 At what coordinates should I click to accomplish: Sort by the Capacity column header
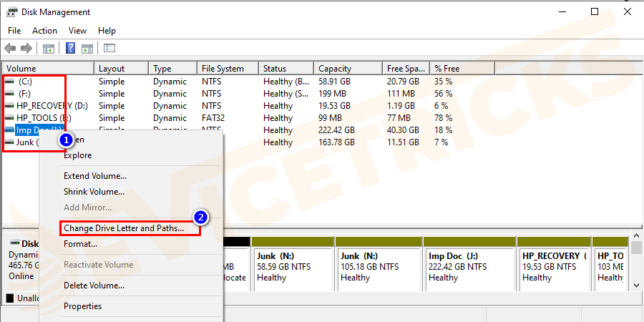pos(348,69)
